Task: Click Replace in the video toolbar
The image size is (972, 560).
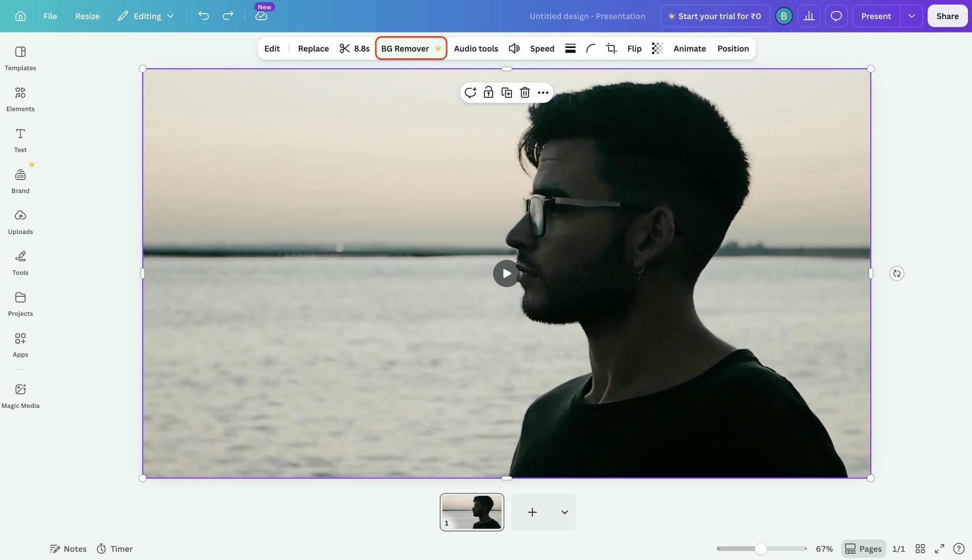Action: coord(313,49)
